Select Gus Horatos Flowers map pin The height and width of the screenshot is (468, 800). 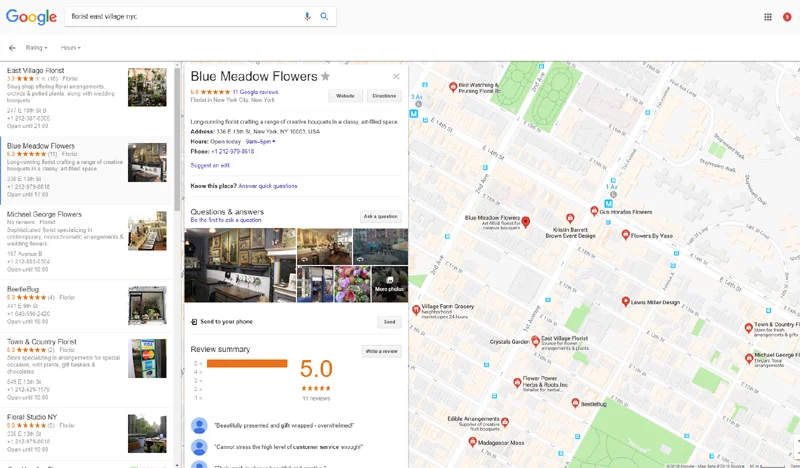coord(594,211)
